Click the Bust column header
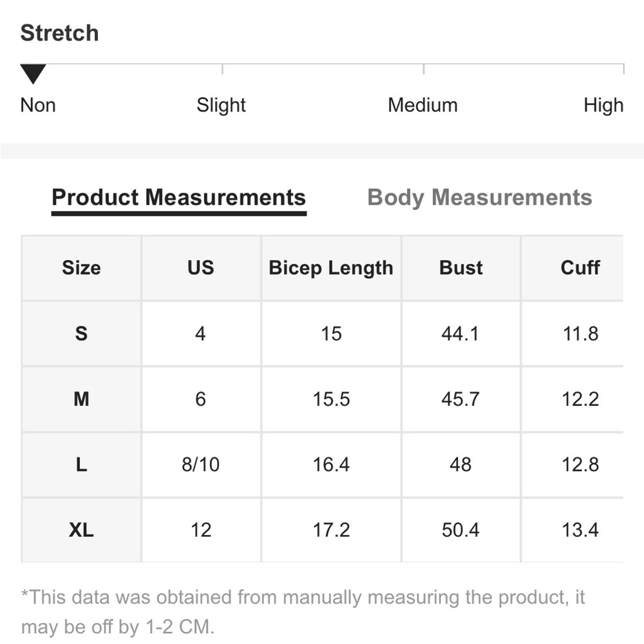 pos(461,268)
